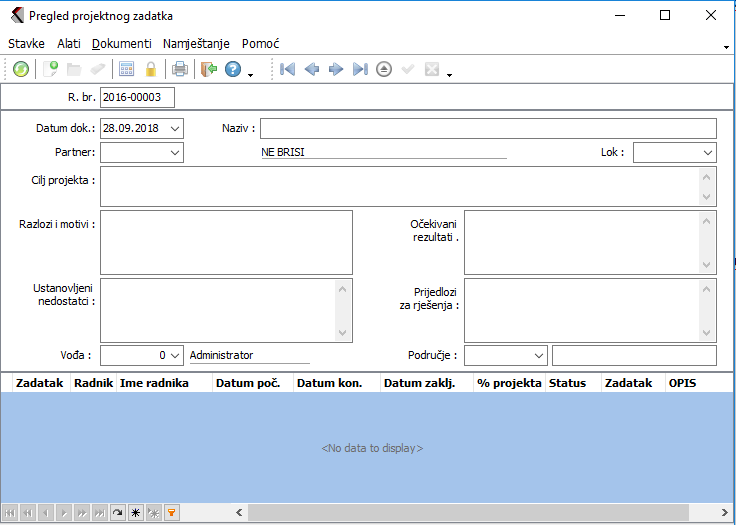Open the Stavke menu
Viewport: 736px width, 525px height.
pos(27,44)
